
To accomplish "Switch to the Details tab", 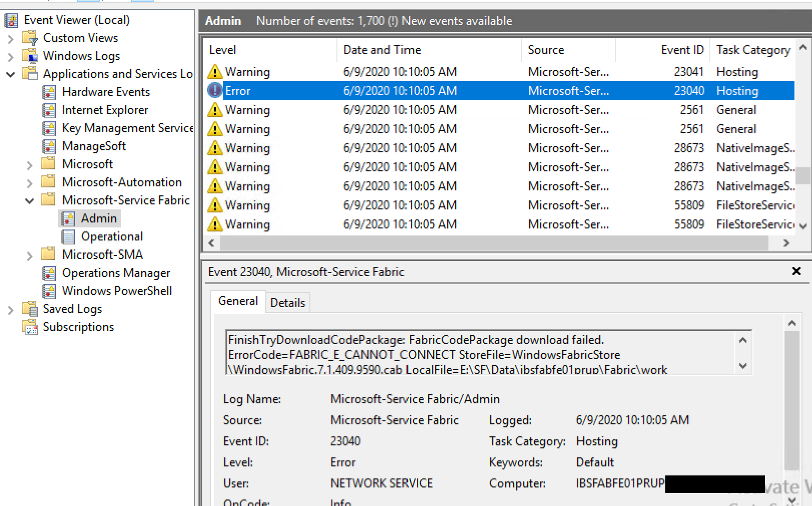I will tap(288, 303).
